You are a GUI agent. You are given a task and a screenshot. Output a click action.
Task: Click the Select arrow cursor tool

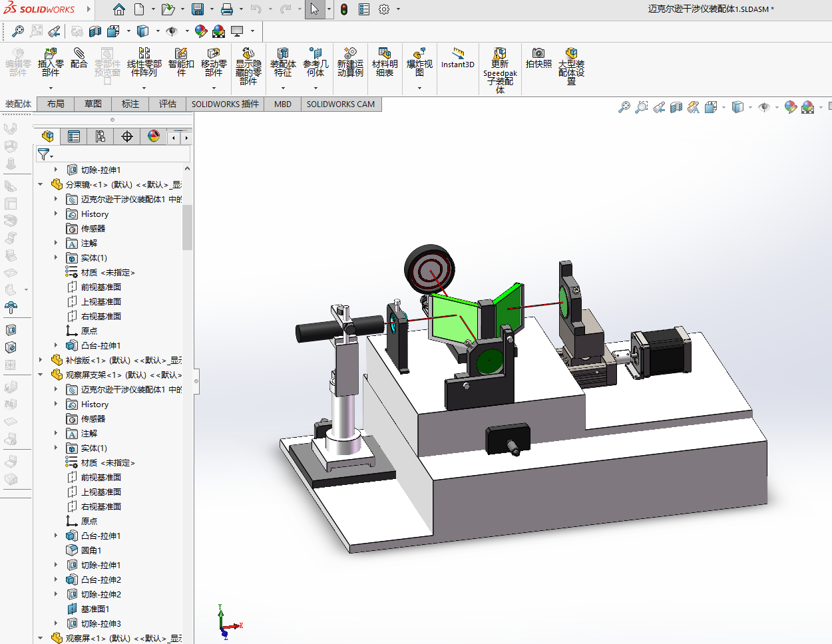(314, 9)
